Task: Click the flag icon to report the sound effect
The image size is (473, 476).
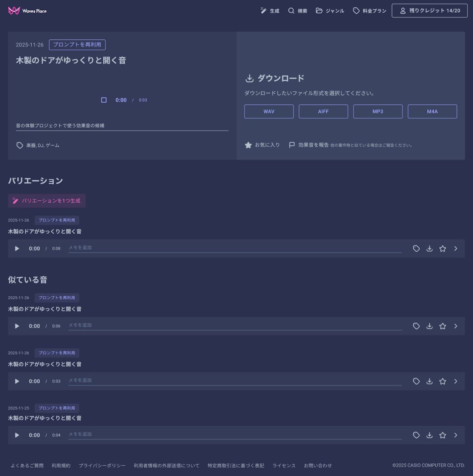Action: (292, 145)
